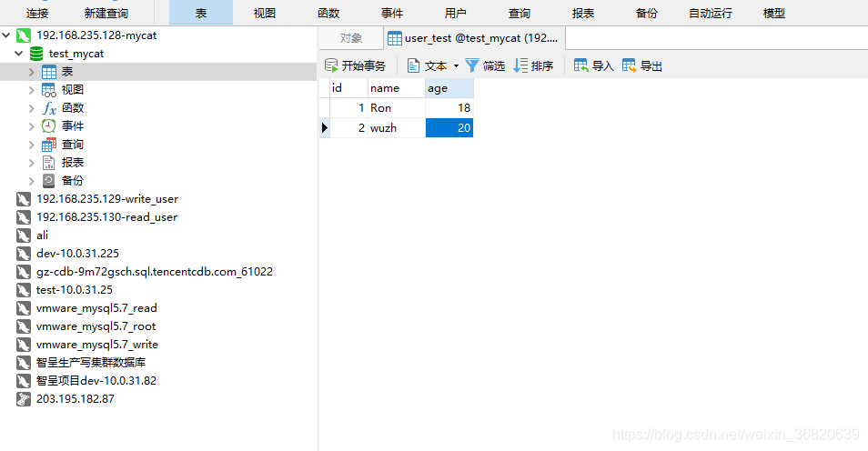Click the 导出 export icon

tap(630, 65)
